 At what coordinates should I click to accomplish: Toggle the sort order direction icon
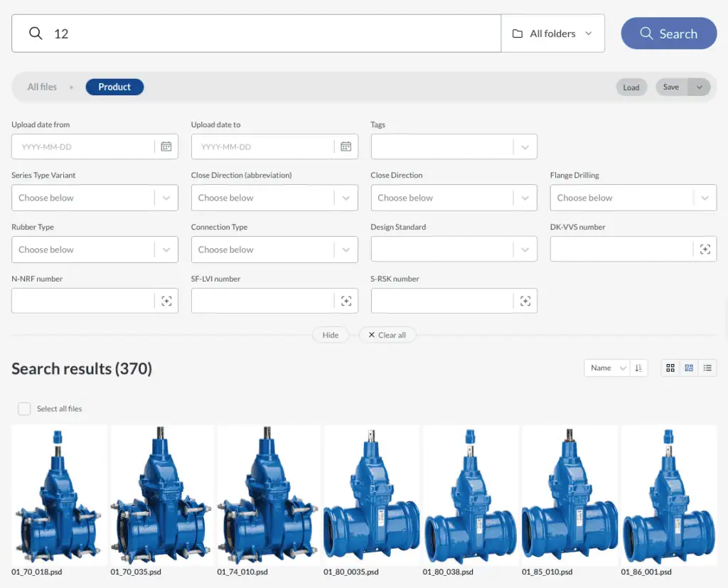[x=638, y=368]
